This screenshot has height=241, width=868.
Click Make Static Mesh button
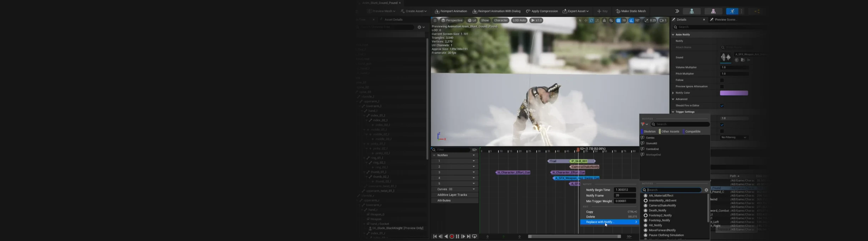pos(631,11)
